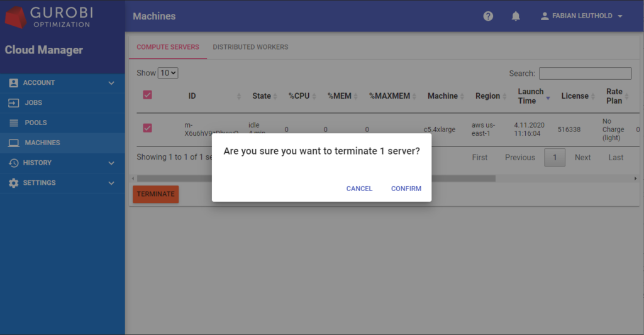This screenshot has width=644, height=335.
Task: Click the Jobs sidebar icon
Action: [x=14, y=102]
